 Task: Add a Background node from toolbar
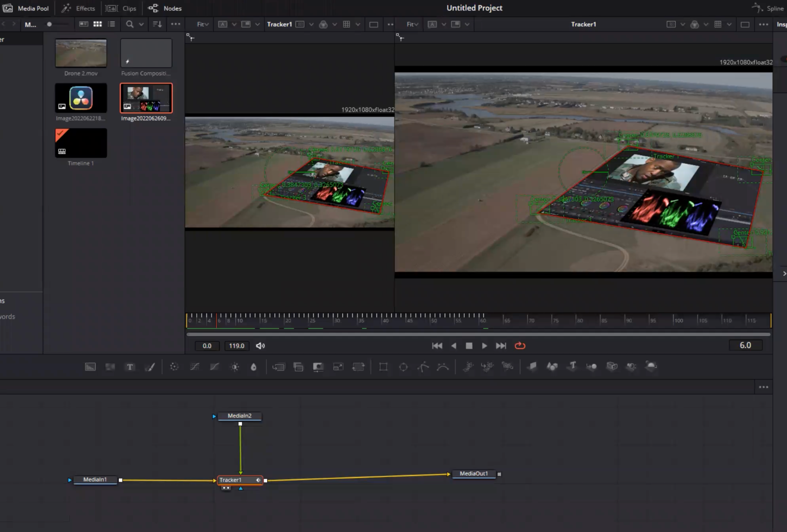click(x=90, y=367)
